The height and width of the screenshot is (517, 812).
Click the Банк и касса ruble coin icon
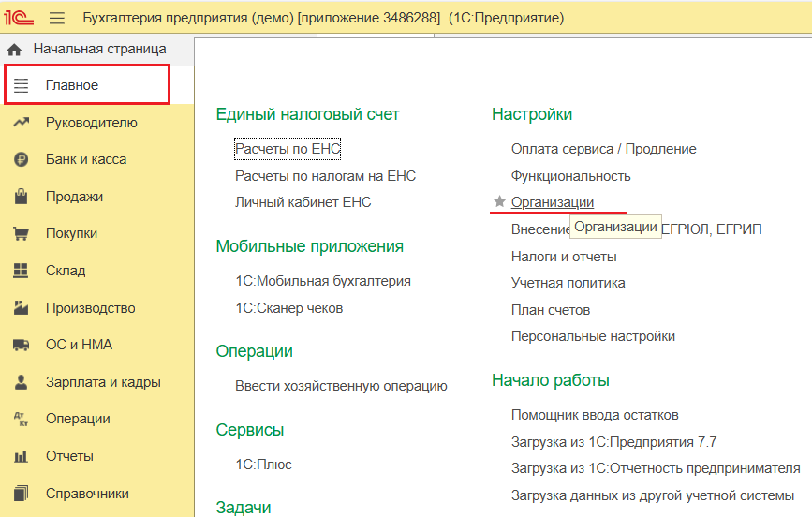click(x=22, y=159)
